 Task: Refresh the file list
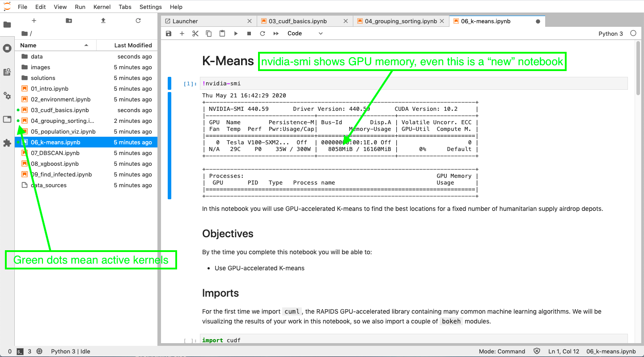pos(138,21)
